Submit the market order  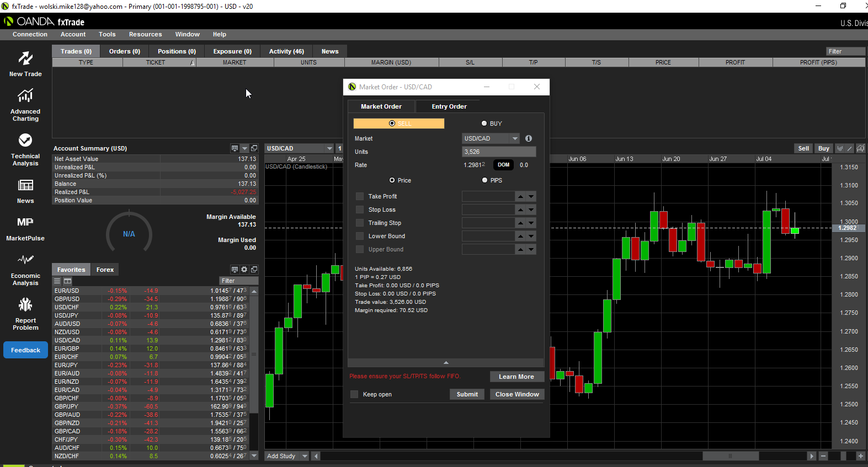(x=467, y=394)
